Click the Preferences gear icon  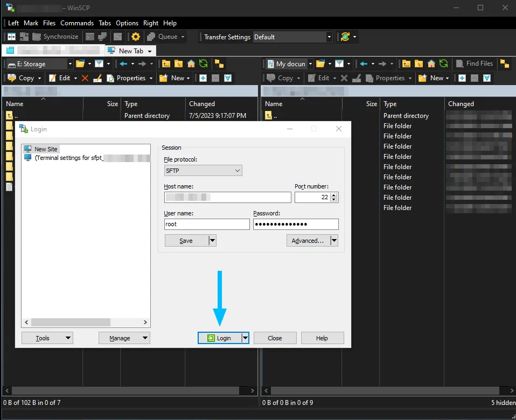tap(136, 37)
